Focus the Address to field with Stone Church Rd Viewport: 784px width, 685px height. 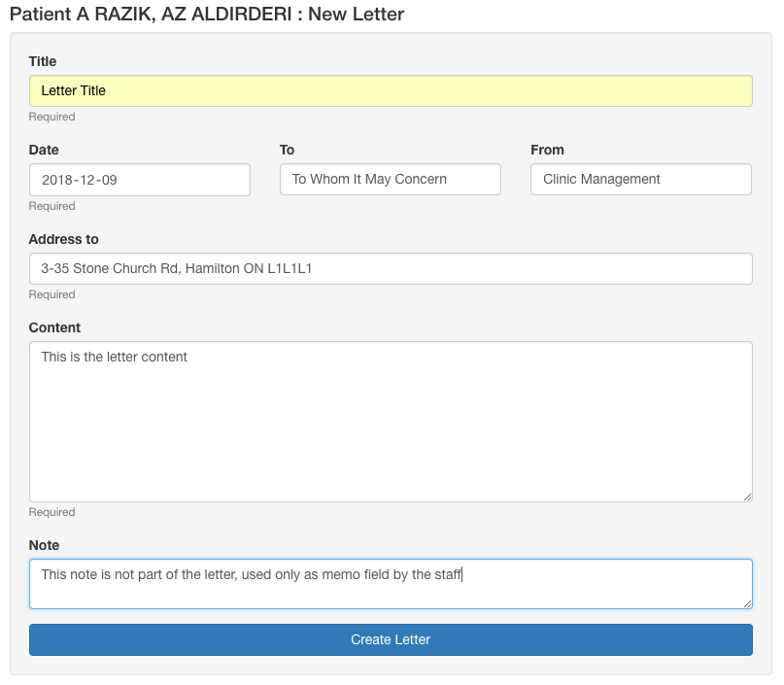tap(391, 268)
